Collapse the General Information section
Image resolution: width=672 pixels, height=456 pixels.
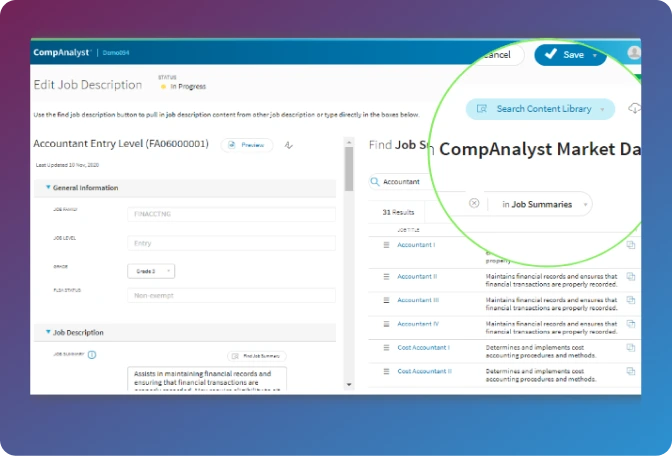point(48,187)
